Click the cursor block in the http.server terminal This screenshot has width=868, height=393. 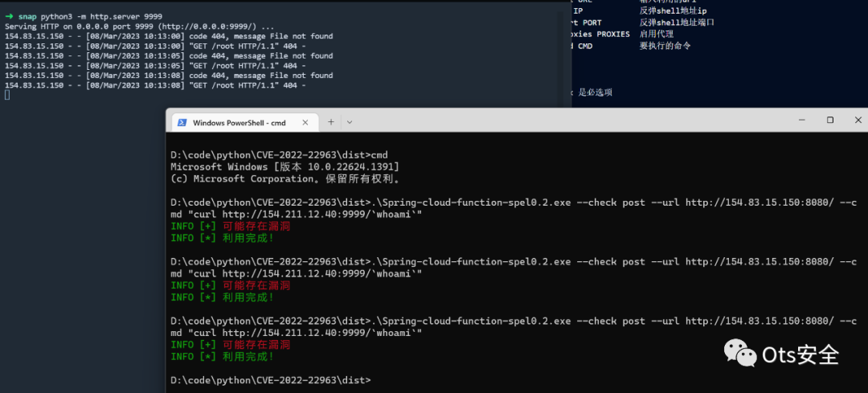pyautogui.click(x=7, y=95)
